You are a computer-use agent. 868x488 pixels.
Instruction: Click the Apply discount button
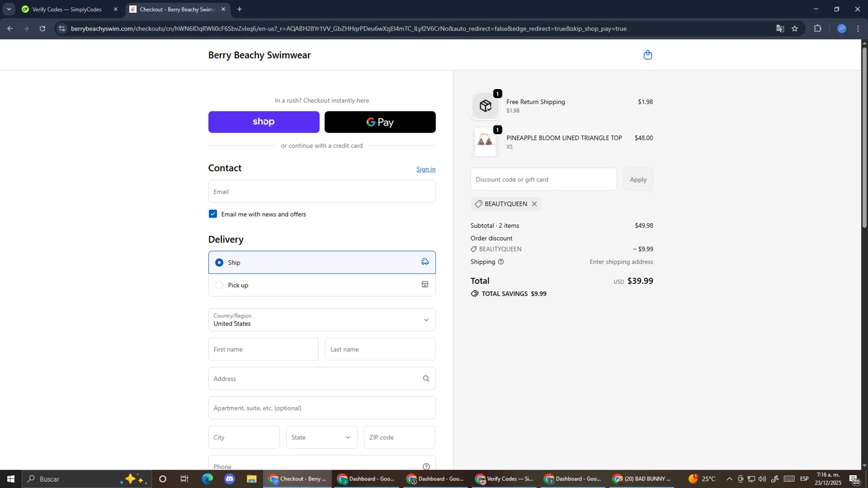(638, 179)
